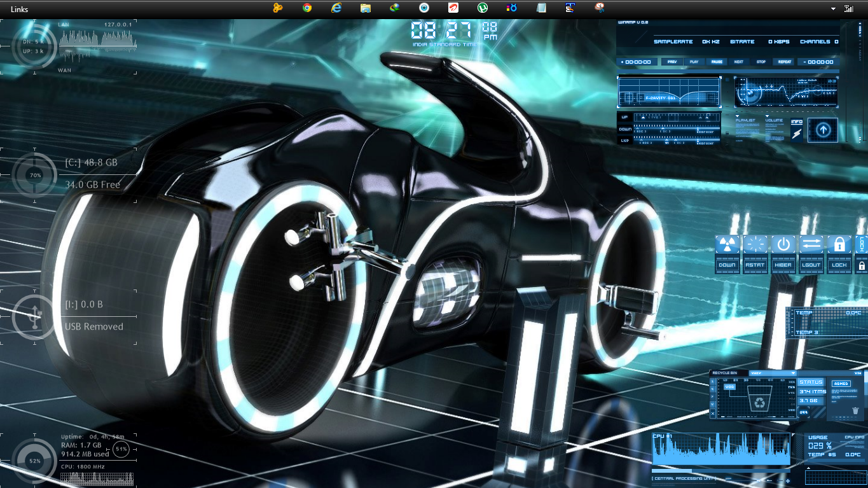868x488 pixels.
Task: Click the X on the Recycle Bin widget sidebar
Action: (713, 414)
